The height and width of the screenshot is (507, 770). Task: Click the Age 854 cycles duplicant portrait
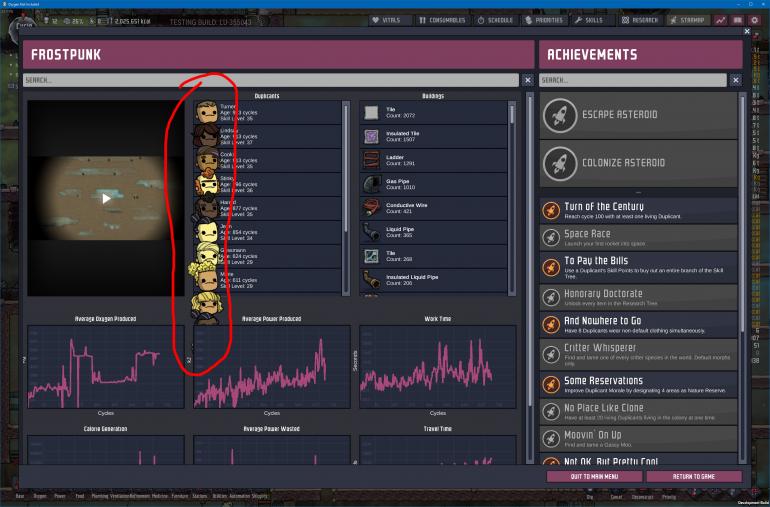pos(207,232)
